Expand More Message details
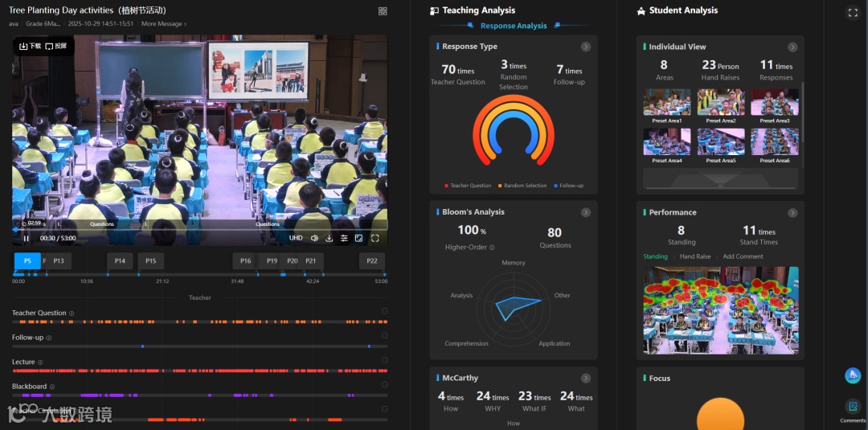The image size is (868, 430). pos(164,24)
